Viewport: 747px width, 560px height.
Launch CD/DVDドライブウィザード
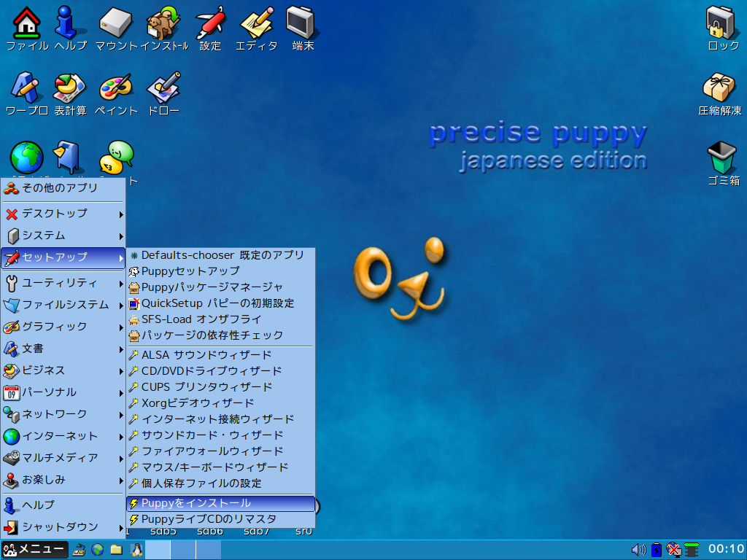click(x=220, y=371)
